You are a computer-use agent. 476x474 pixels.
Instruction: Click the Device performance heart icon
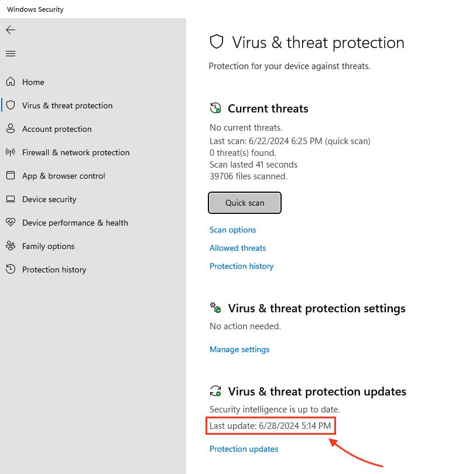tap(11, 223)
